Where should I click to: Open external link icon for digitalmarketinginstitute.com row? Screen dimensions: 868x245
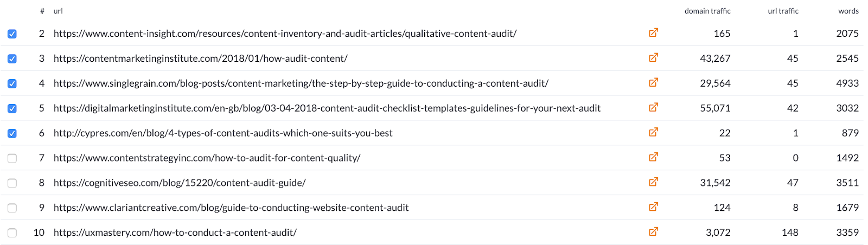653,108
